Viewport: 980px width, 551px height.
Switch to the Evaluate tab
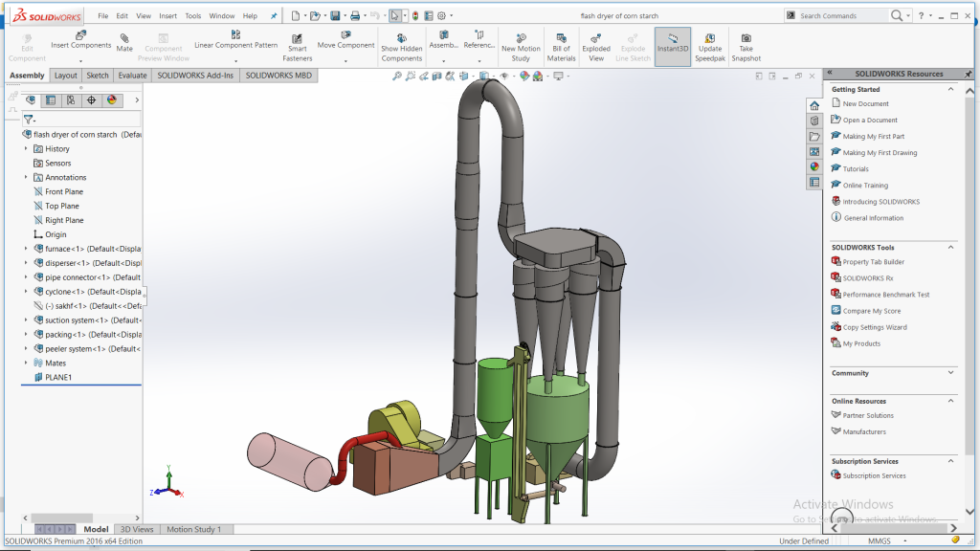(x=132, y=76)
